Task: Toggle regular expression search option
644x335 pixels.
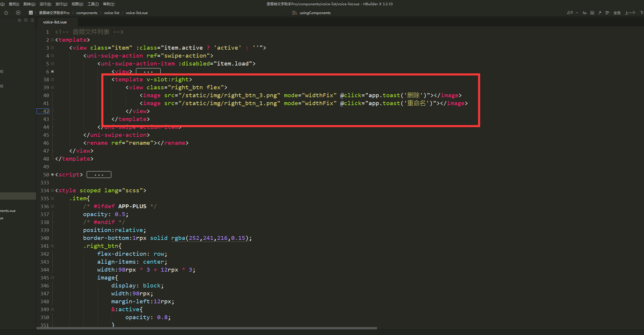Action: pos(600,13)
